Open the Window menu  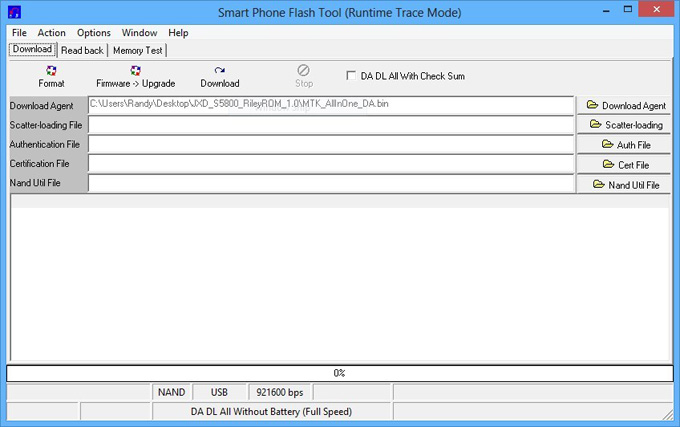coord(139,33)
